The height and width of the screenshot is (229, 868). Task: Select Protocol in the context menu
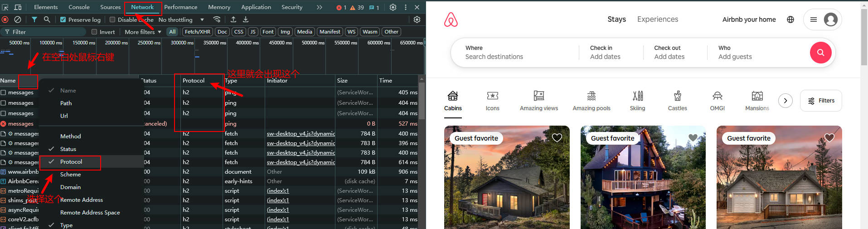[71, 162]
